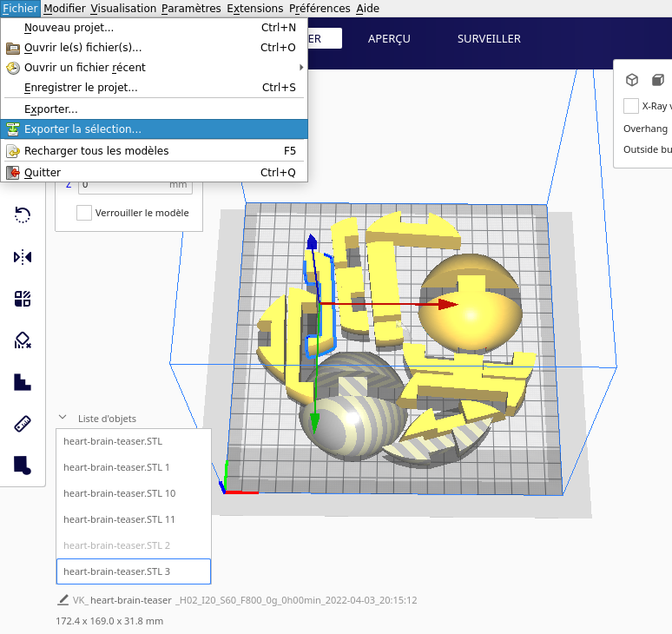Select heart-brain-teaser.STL 11 in object list
Screen dimensions: 672x634
[x=134, y=519]
